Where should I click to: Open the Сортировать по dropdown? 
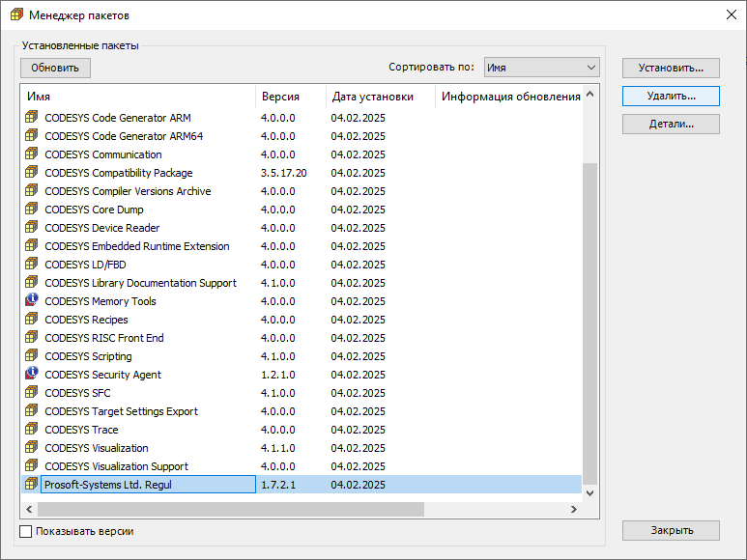tap(541, 68)
